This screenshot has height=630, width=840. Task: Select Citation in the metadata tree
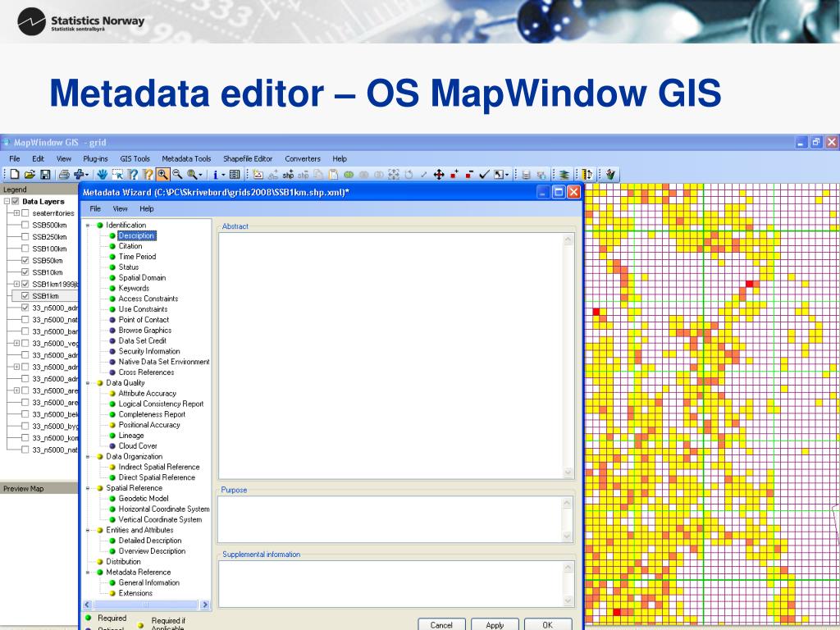pos(130,246)
